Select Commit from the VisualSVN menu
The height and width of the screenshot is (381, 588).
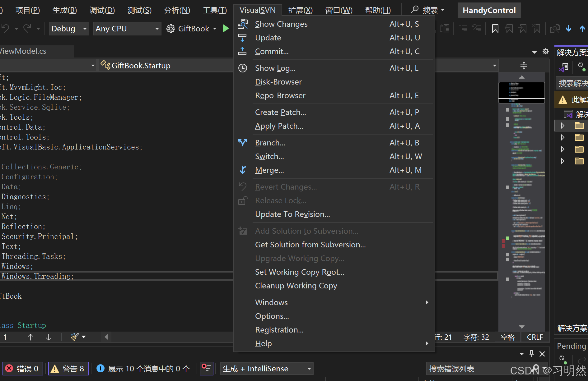[272, 51]
